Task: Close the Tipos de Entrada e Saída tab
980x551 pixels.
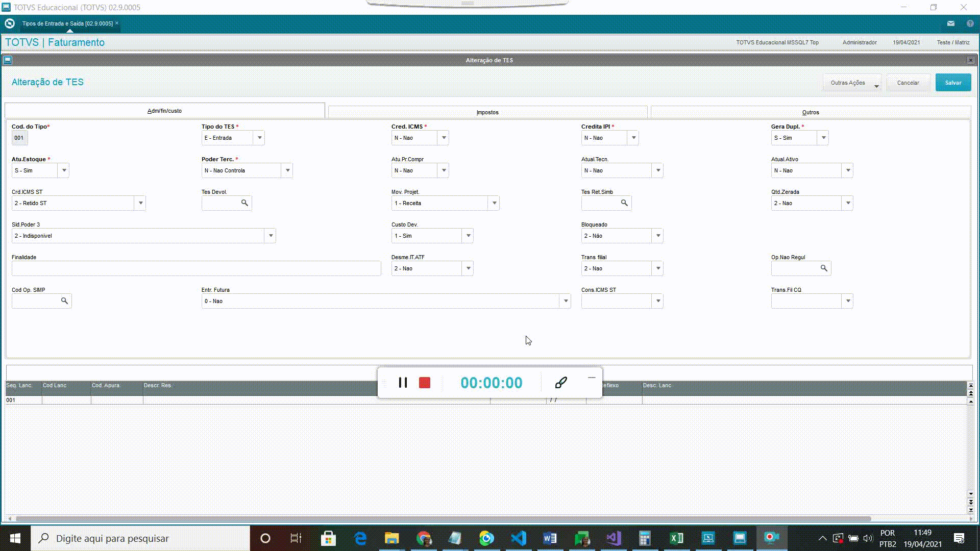Action: pos(117,23)
